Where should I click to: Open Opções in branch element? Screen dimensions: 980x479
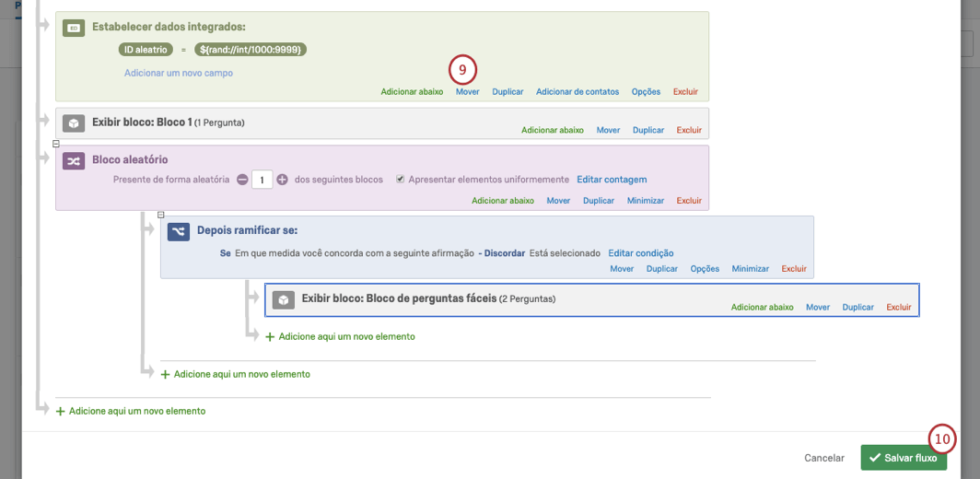705,269
